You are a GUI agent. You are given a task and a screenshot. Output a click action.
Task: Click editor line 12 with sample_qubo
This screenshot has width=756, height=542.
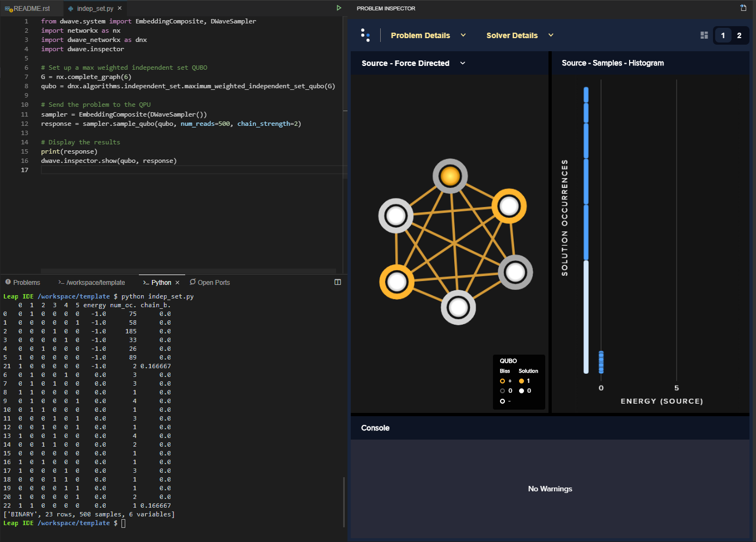171,124
